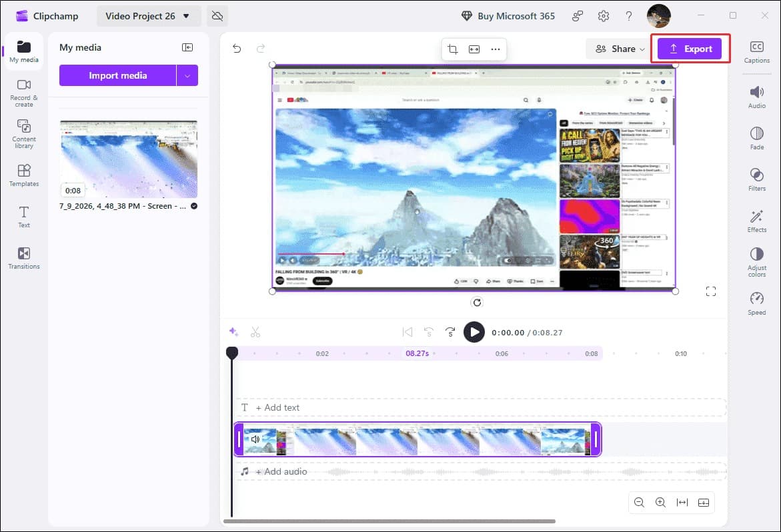Viewport: 781px width, 532px height.
Task: Fit the timeline to screen
Action: click(682, 503)
